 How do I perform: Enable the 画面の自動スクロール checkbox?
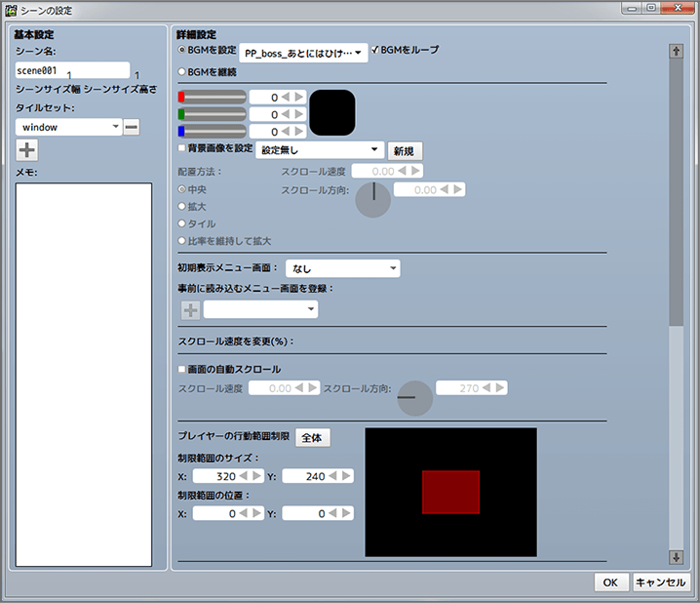182,369
